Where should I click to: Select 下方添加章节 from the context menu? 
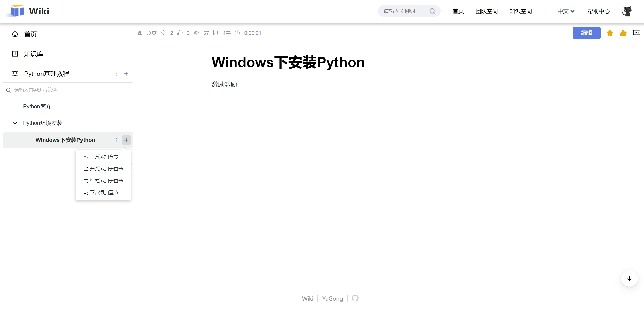point(104,192)
